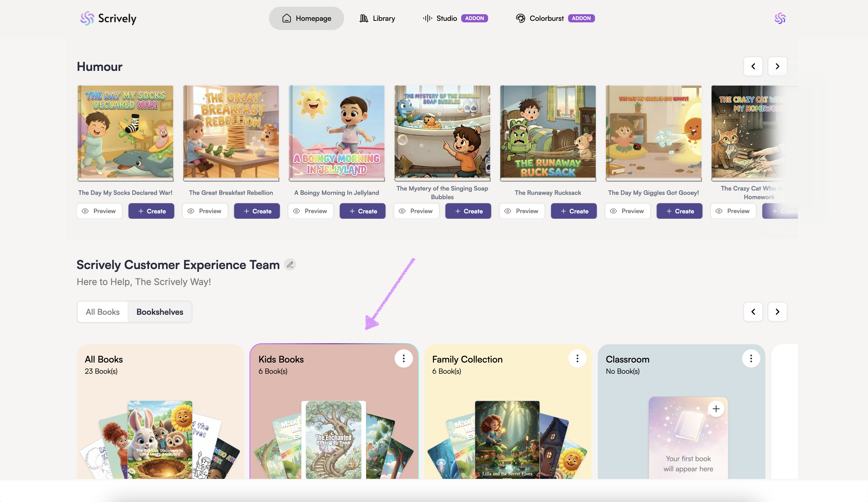Click plus icon on Classroom placeholder book

716,409
